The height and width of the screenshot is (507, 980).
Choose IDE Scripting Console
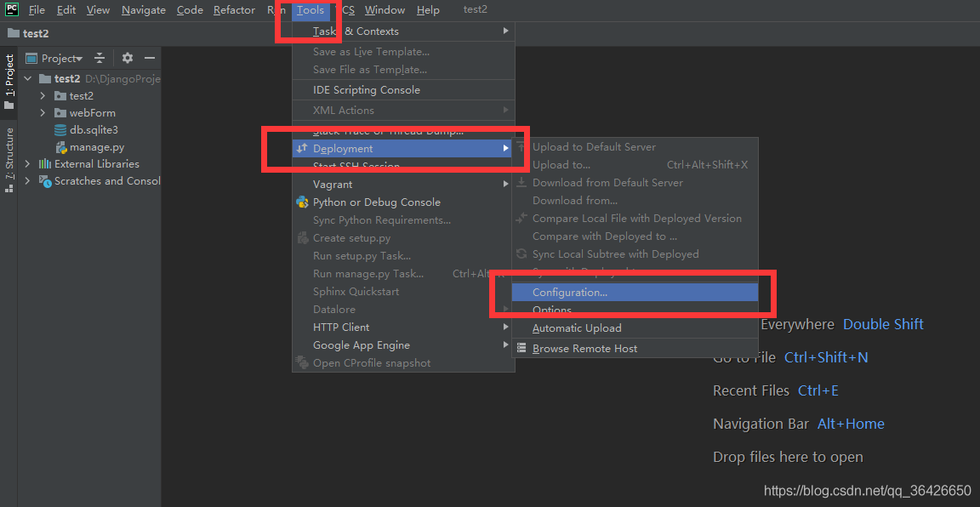coord(403,90)
